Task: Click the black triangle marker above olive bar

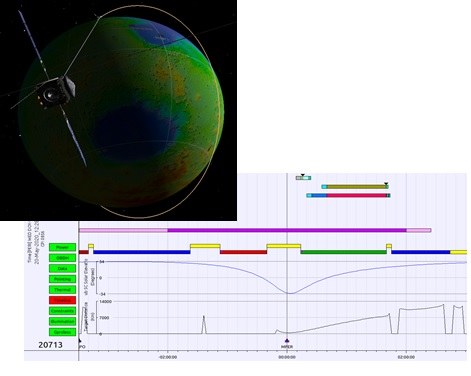Action: pyautogui.click(x=386, y=184)
